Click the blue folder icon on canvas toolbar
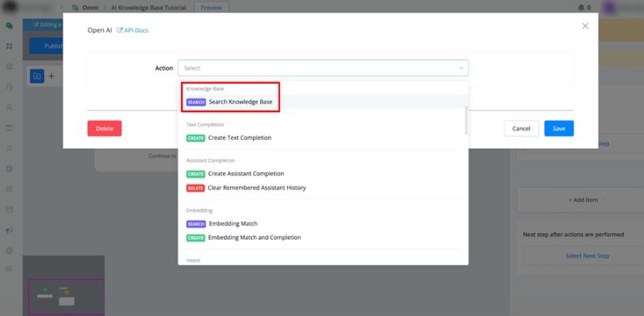 click(36, 76)
